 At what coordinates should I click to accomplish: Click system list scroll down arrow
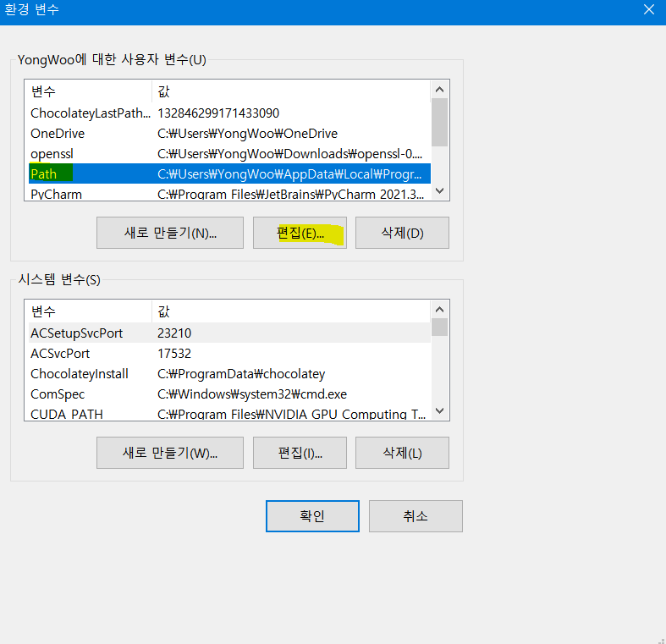coord(439,410)
